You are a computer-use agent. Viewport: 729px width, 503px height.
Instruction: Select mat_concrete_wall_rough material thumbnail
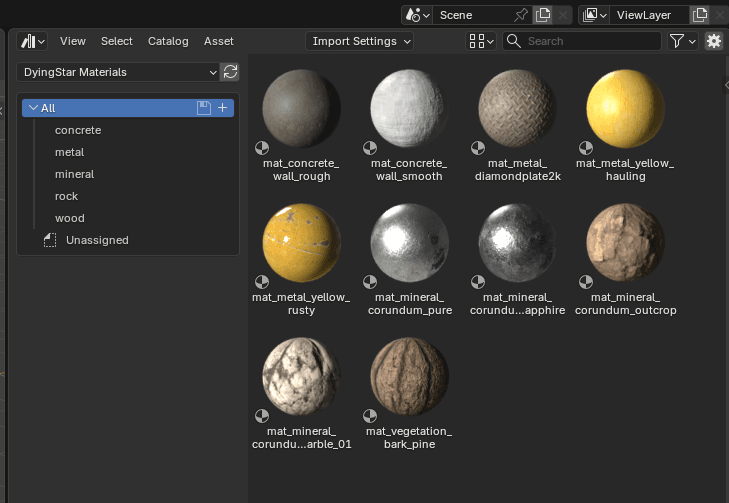[x=301, y=109]
